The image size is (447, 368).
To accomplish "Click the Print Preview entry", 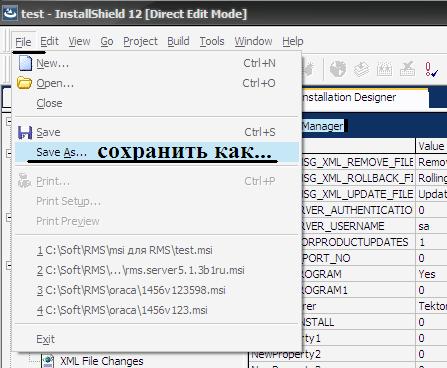I will 157,221.
